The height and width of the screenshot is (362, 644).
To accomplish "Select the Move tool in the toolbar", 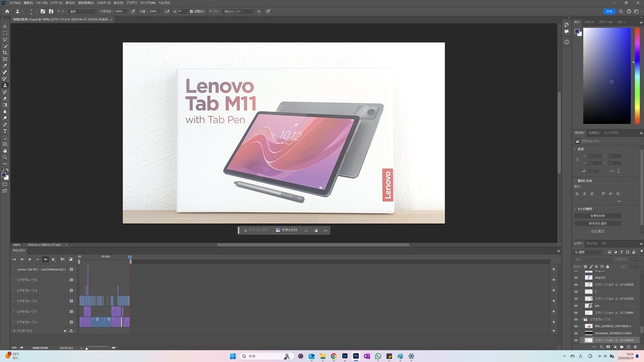I will tap(5, 26).
